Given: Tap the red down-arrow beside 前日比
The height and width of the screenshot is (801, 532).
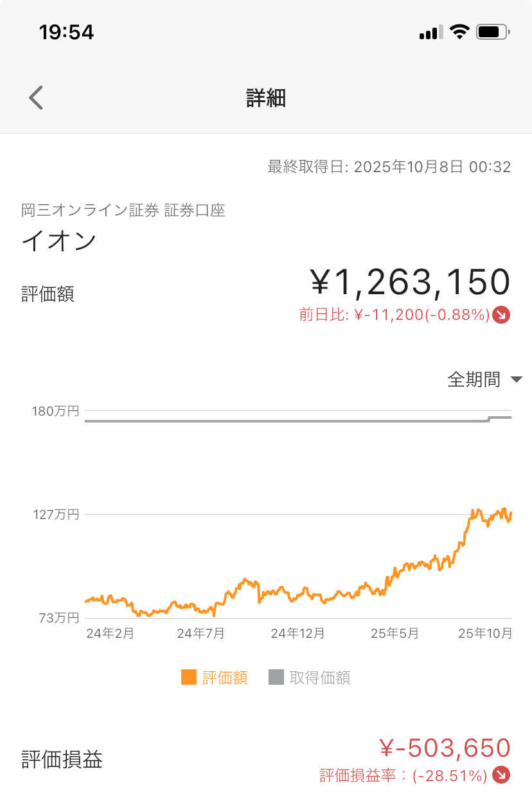Looking at the screenshot, I should (501, 315).
